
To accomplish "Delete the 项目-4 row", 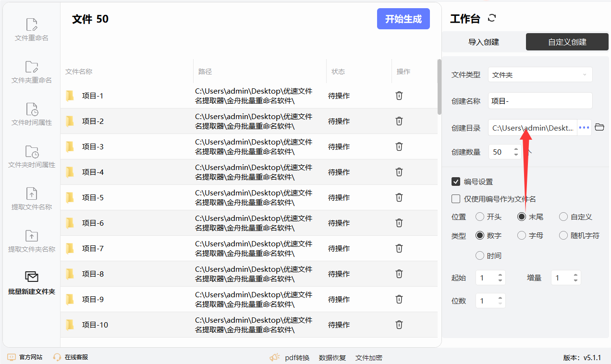I will (x=399, y=172).
